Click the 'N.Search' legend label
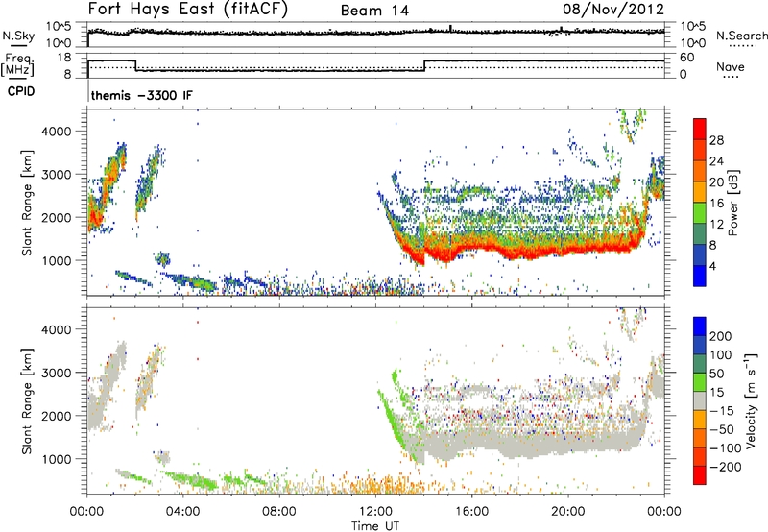 741,36
